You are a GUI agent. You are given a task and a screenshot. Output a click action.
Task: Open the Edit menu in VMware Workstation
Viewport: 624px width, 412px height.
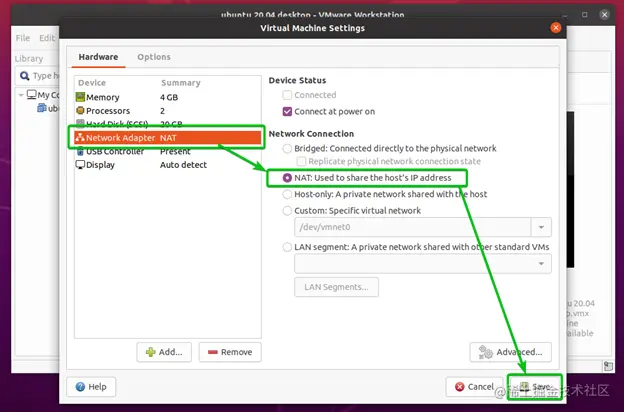click(x=47, y=38)
